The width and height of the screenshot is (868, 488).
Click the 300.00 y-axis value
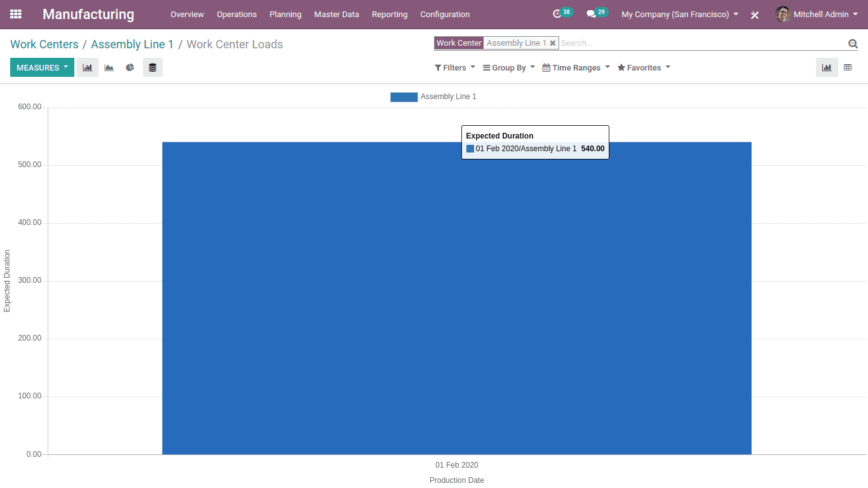click(29, 280)
